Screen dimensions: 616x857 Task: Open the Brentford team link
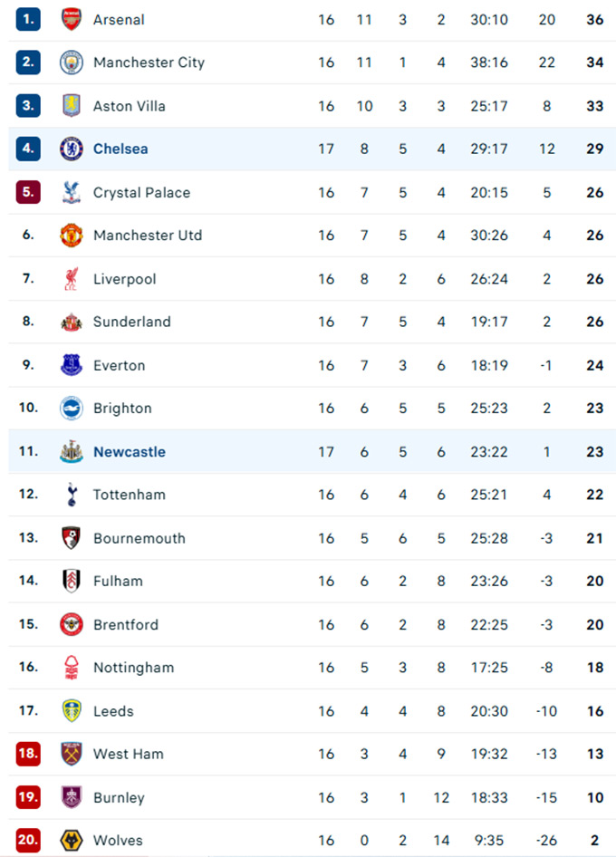coord(126,624)
